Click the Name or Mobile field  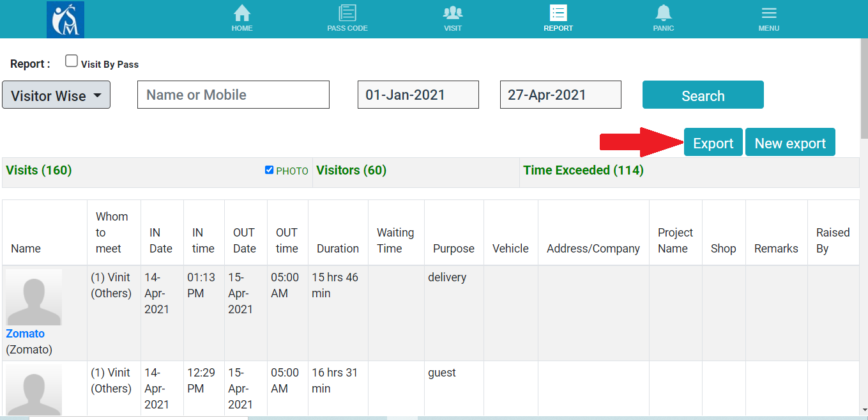(x=233, y=95)
